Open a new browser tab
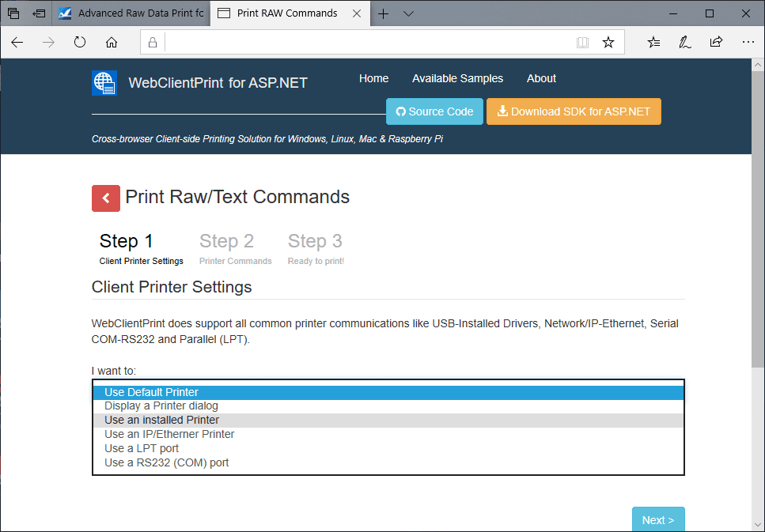The width and height of the screenshot is (765, 532). 384,13
